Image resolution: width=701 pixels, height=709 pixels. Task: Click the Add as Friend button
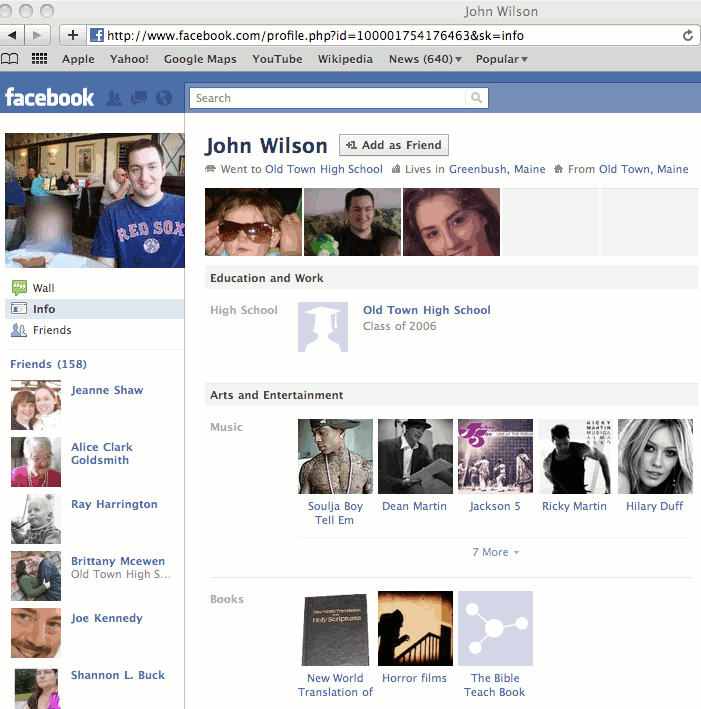point(394,145)
